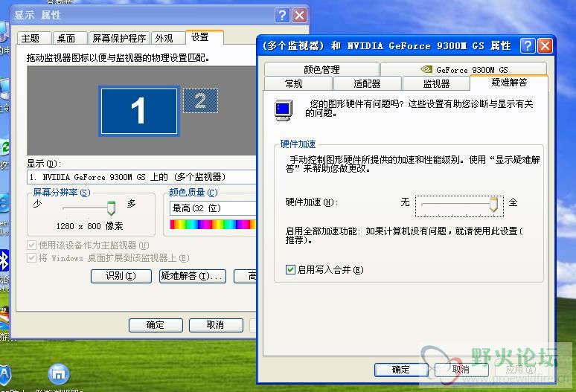Click the monitor icon in troubleshoot dialog
Screen dimensions: 576x392
click(x=284, y=110)
